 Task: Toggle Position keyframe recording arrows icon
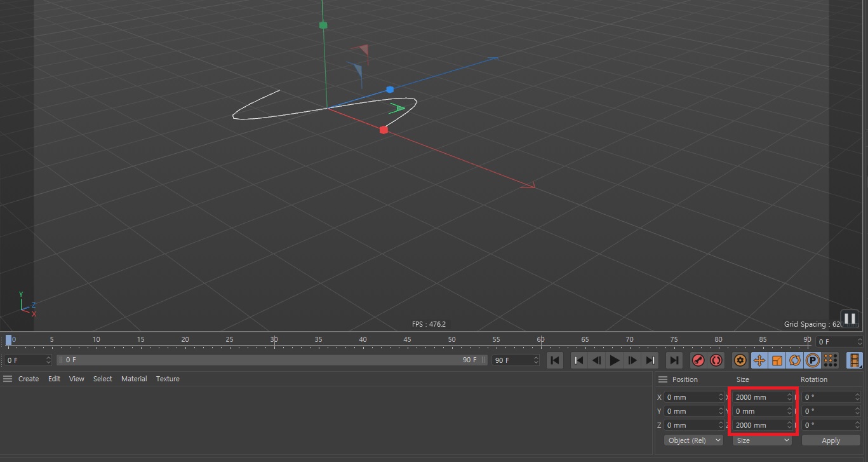tap(759, 360)
